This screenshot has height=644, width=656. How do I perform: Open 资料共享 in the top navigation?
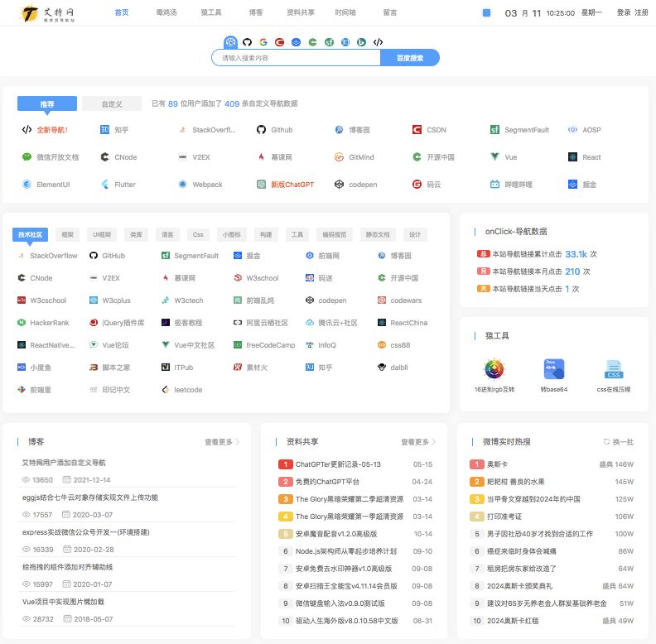point(301,12)
